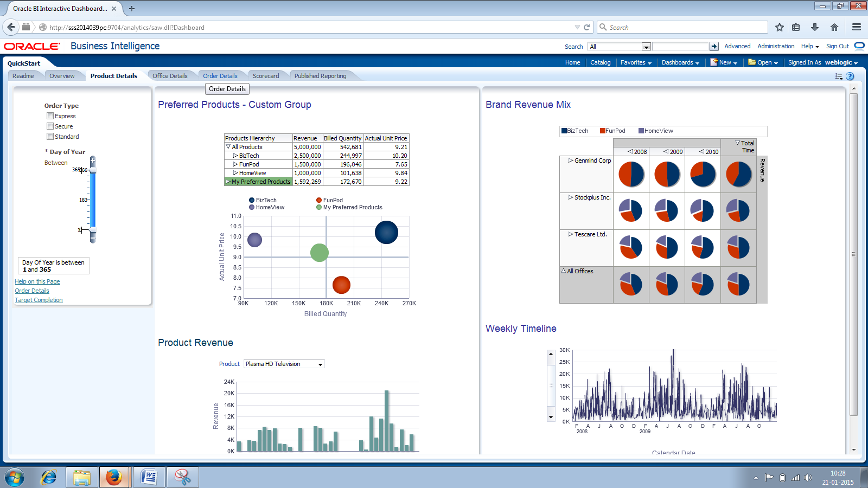The height and width of the screenshot is (488, 868).
Task: Check the Secure order type box
Action: tap(50, 126)
